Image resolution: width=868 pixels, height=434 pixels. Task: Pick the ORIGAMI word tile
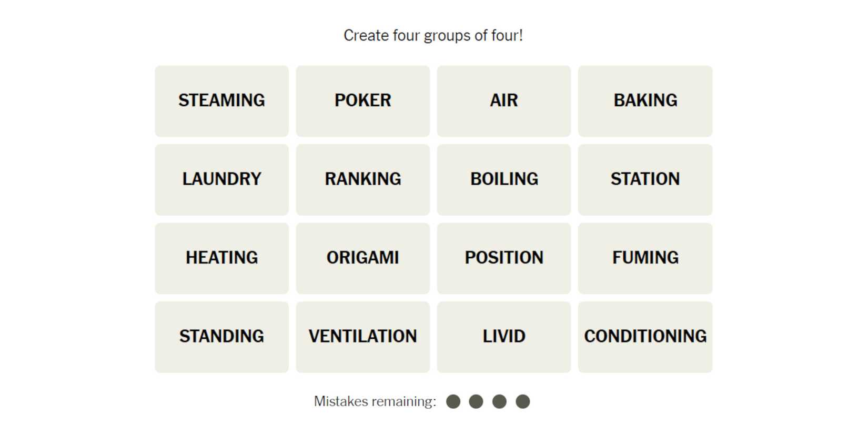coord(362,258)
